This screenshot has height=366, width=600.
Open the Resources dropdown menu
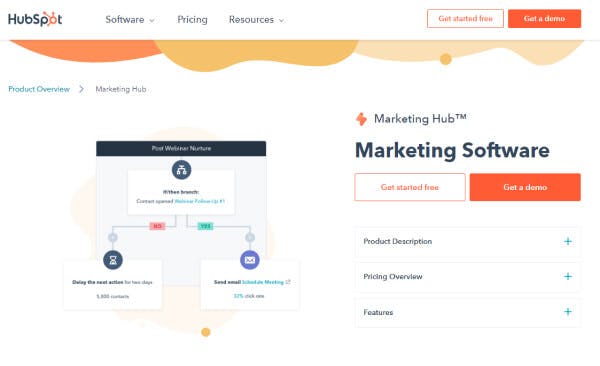pos(256,20)
